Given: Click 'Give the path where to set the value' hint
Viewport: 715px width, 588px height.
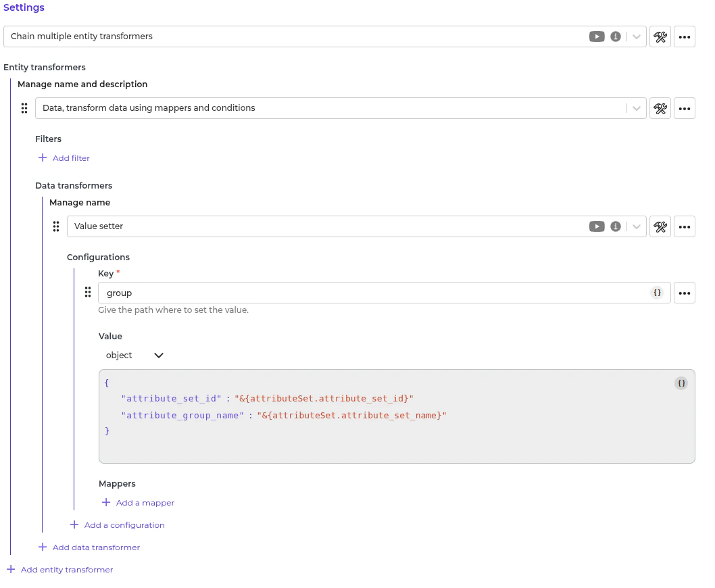Looking at the screenshot, I should (x=173, y=310).
